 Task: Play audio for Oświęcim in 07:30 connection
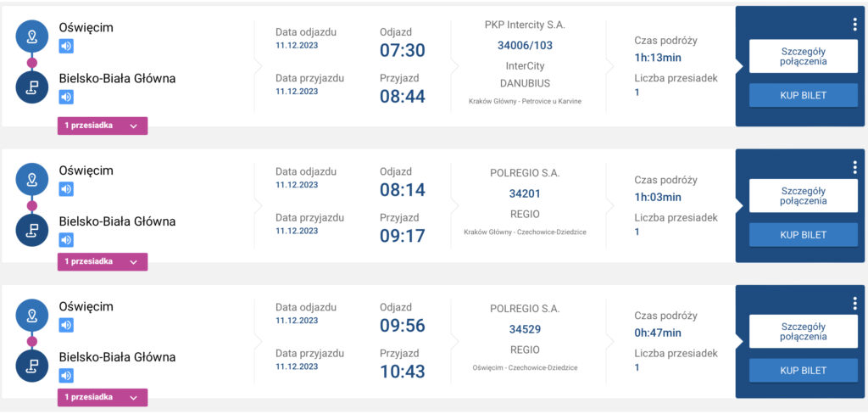(x=66, y=47)
